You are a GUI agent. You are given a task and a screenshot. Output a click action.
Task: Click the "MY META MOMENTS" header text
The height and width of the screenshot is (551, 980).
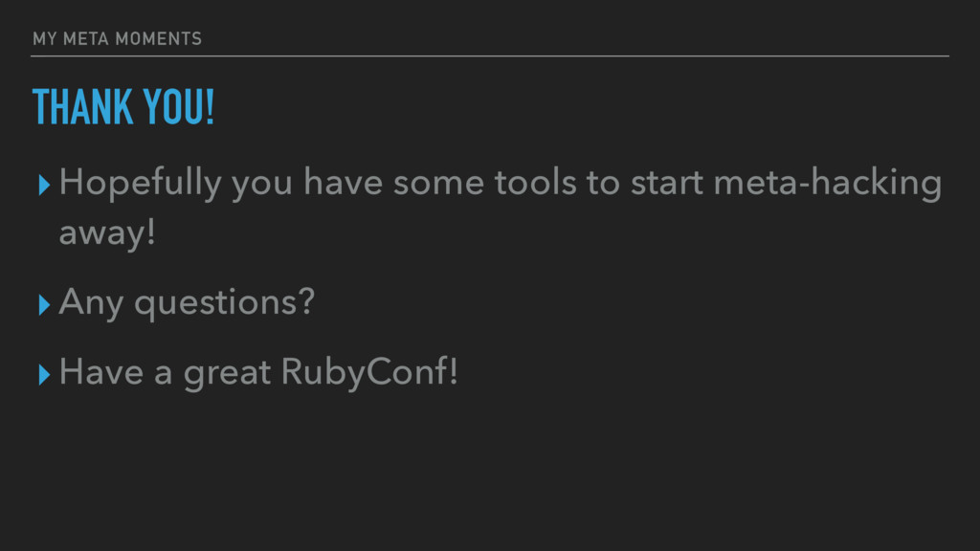click(118, 38)
